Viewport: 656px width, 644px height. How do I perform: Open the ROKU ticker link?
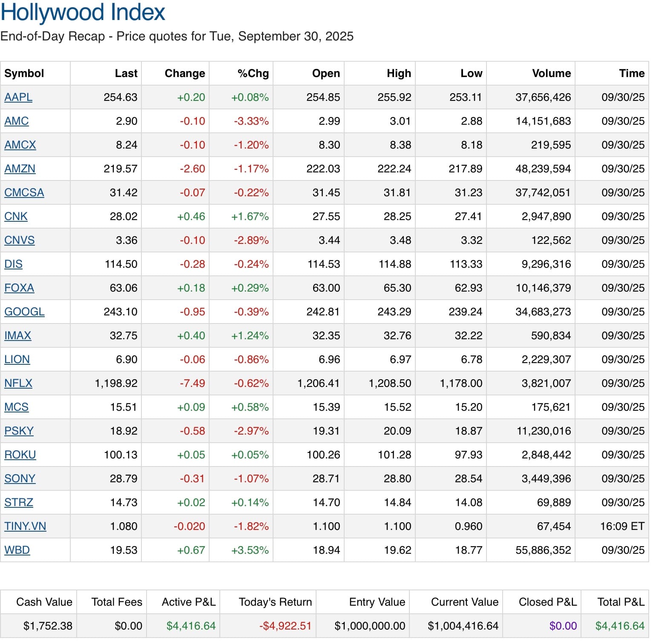click(20, 455)
